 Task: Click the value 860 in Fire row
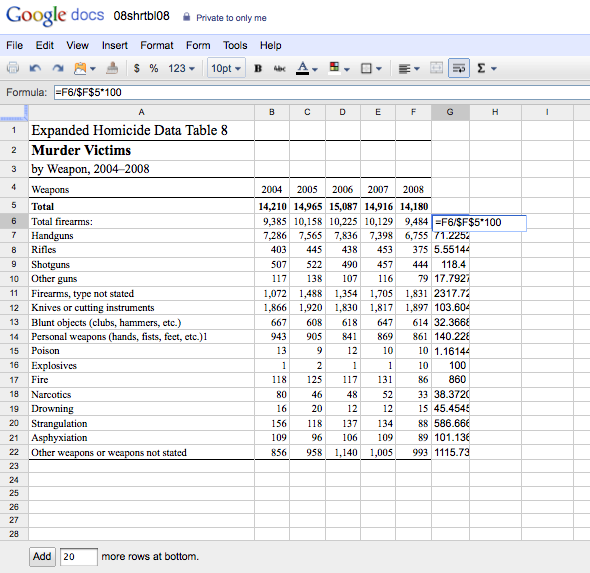450,380
